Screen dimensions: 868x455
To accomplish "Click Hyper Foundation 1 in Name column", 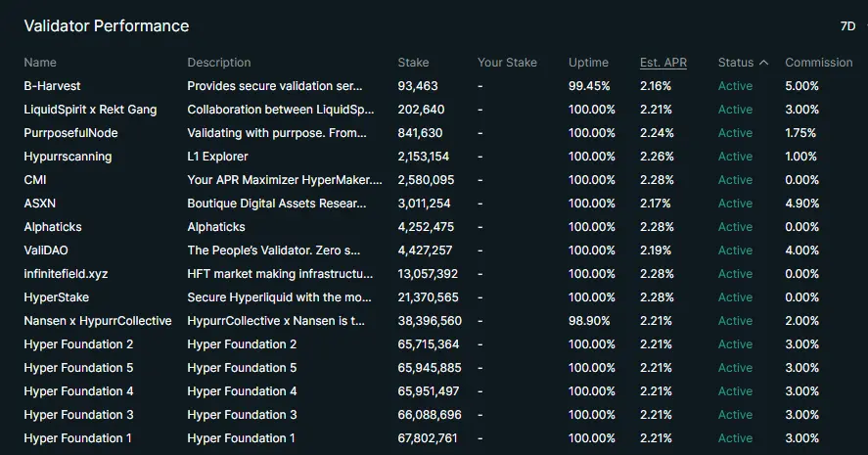I will (77, 438).
